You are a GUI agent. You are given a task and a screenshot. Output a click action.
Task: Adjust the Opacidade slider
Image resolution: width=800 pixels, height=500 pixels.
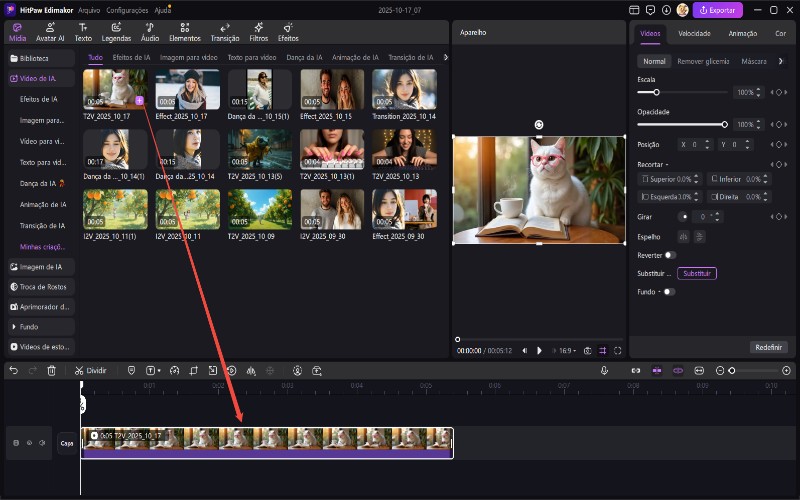(724, 124)
